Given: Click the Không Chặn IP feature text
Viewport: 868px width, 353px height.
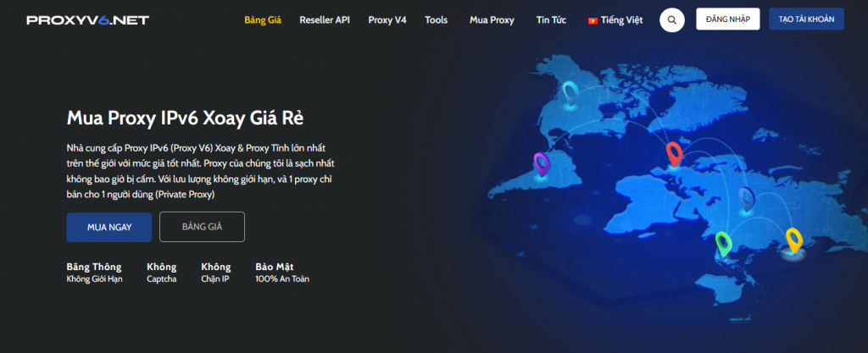Looking at the screenshot, I should point(216,273).
